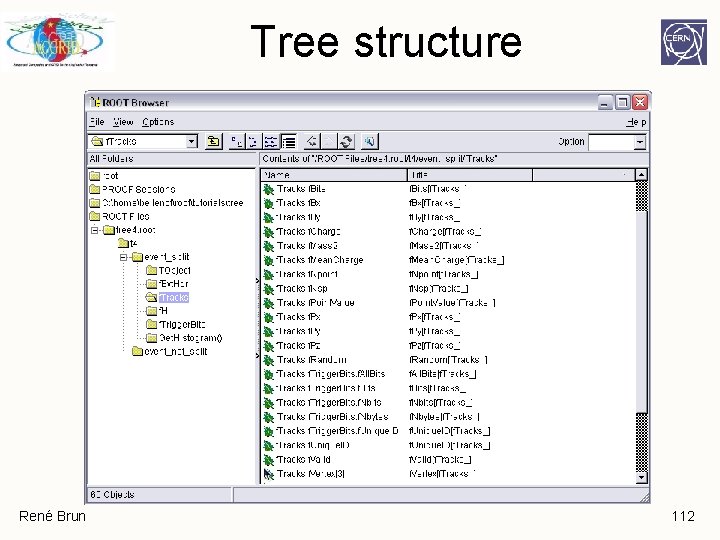Viewport: 720px width, 540px height.
Task: Select the highlighted fTracks tree node
Action: (174, 298)
